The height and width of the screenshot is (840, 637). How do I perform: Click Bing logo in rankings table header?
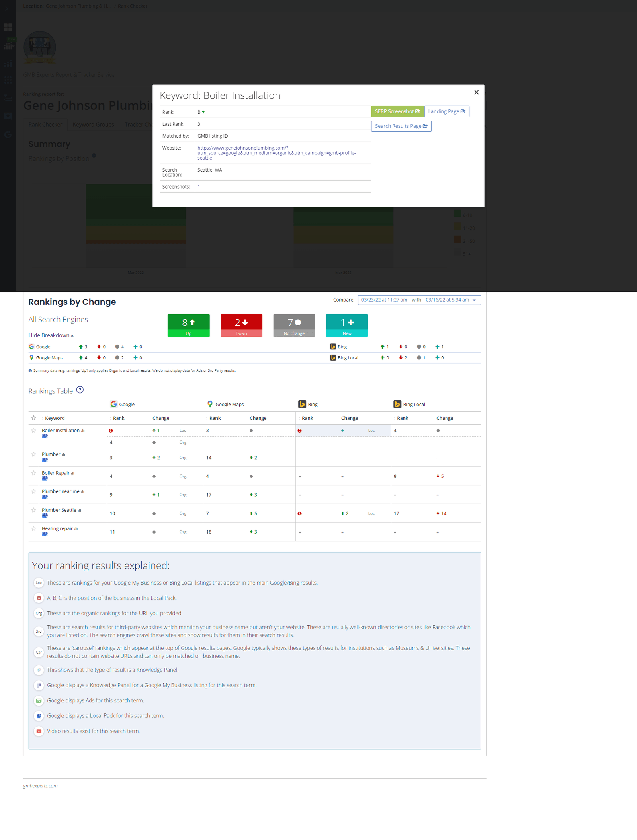point(302,404)
